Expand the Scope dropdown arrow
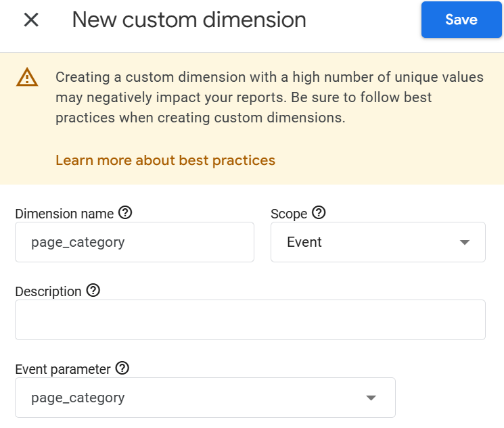 pyautogui.click(x=464, y=242)
